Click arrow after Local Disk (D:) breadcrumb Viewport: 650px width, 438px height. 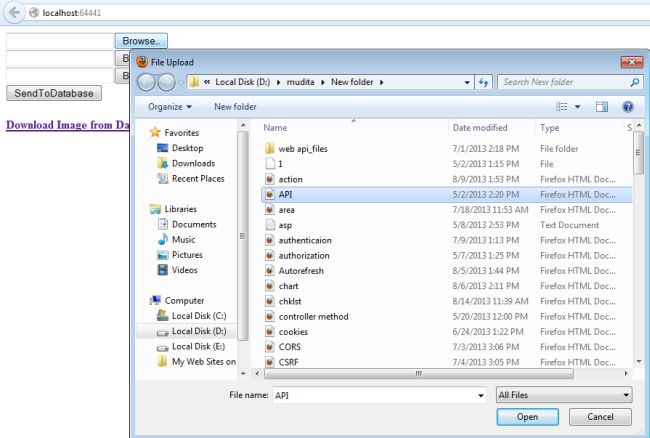[279, 82]
